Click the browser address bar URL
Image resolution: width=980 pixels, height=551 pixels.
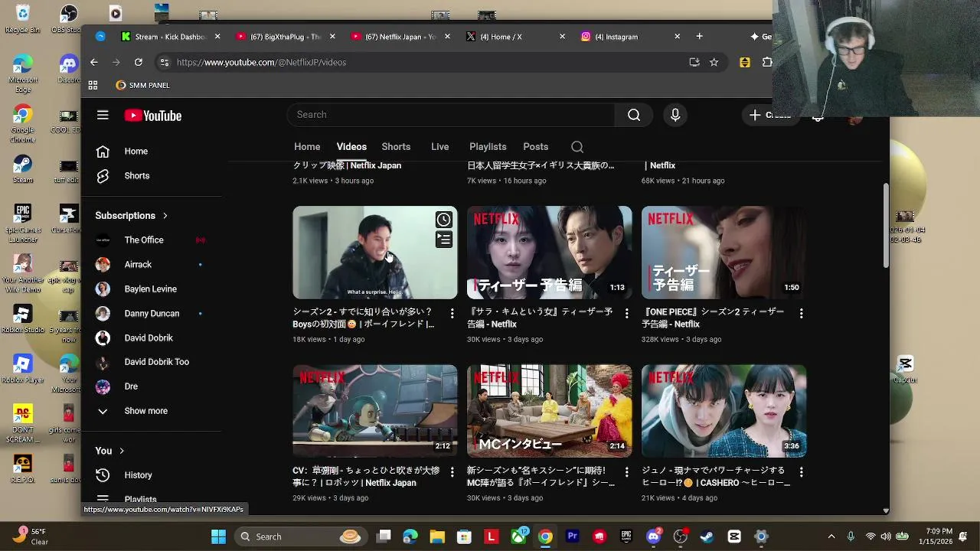[261, 62]
